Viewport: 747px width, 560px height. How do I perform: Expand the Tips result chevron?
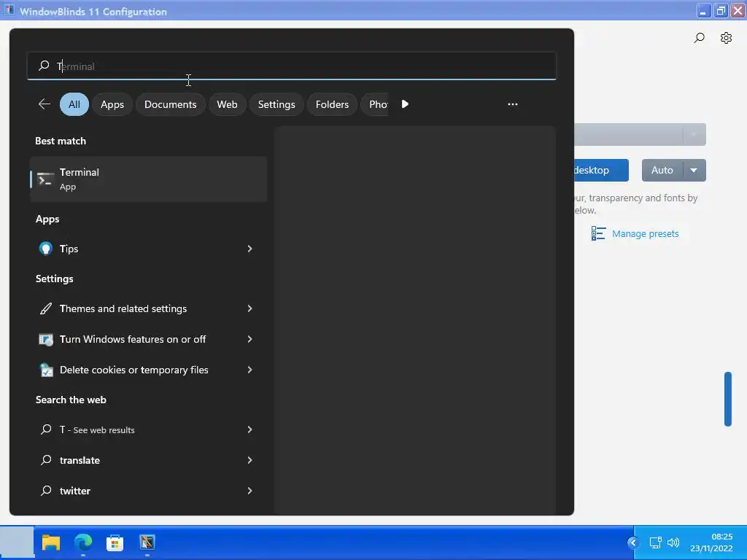coord(249,249)
